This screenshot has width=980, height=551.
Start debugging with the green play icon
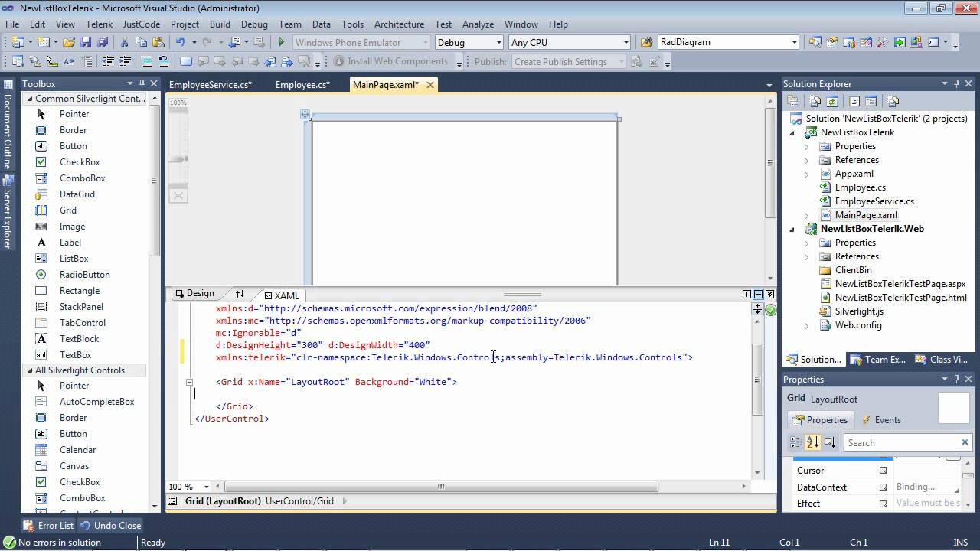click(282, 43)
